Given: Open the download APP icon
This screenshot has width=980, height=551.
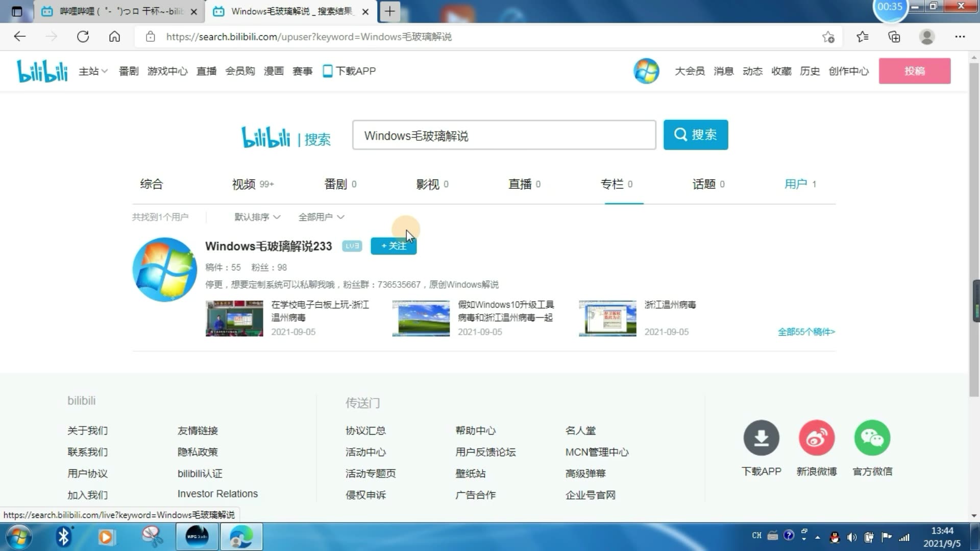Looking at the screenshot, I should [x=761, y=438].
